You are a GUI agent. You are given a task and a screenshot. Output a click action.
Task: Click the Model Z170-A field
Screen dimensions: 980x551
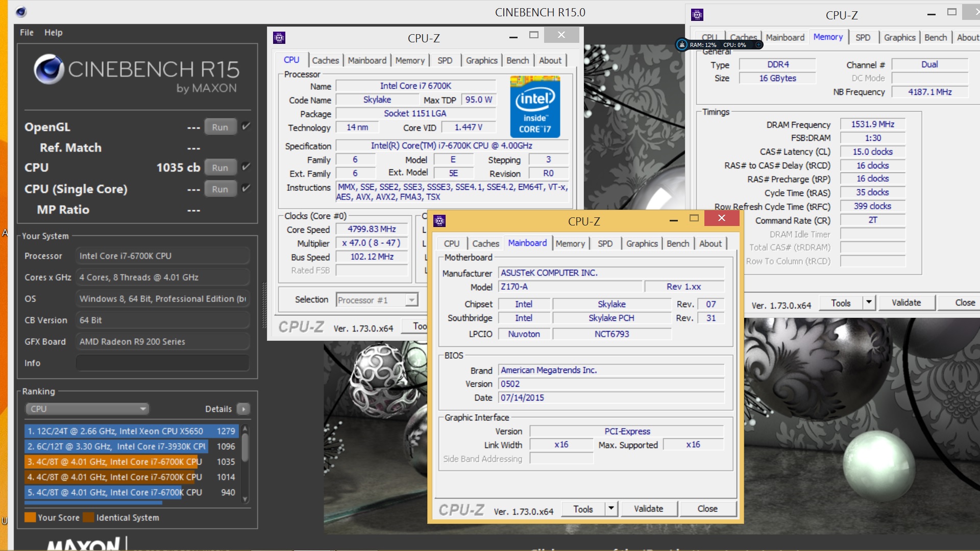pyautogui.click(x=570, y=287)
